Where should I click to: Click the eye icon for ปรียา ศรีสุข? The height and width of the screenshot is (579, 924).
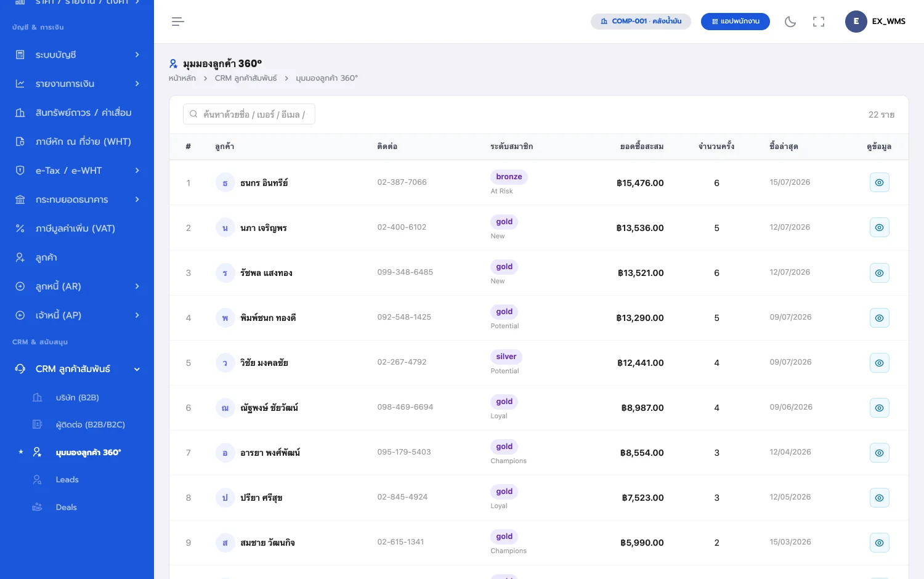(x=880, y=498)
